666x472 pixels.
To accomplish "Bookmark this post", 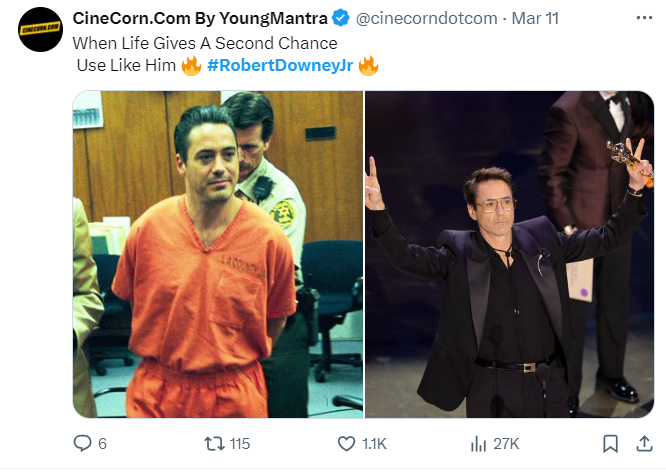I will pos(609,443).
